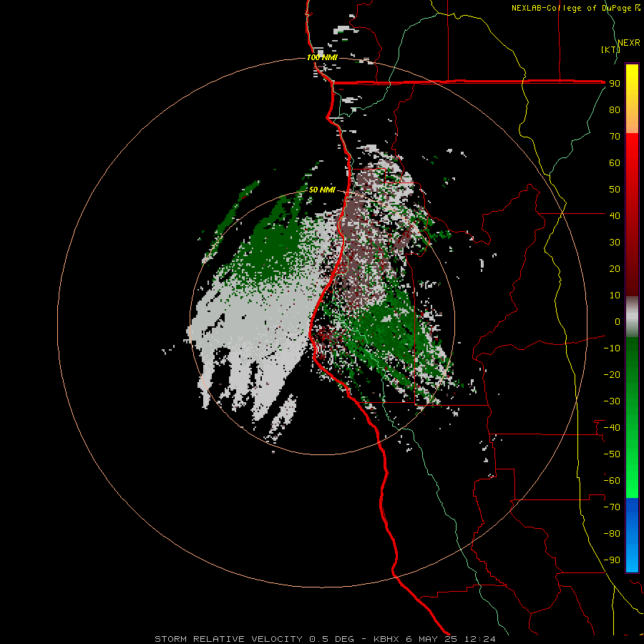Select the 0 value on velocity scale

coord(618,321)
